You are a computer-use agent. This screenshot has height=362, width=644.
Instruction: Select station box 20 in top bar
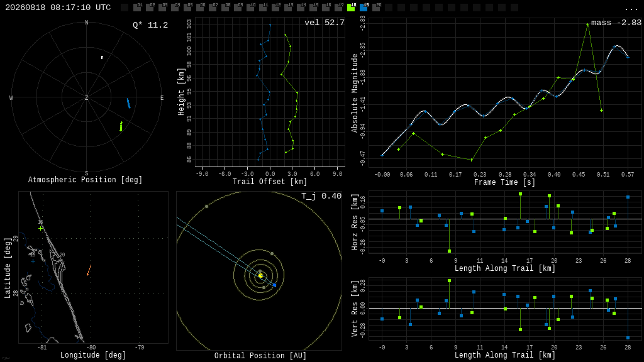(x=376, y=8)
